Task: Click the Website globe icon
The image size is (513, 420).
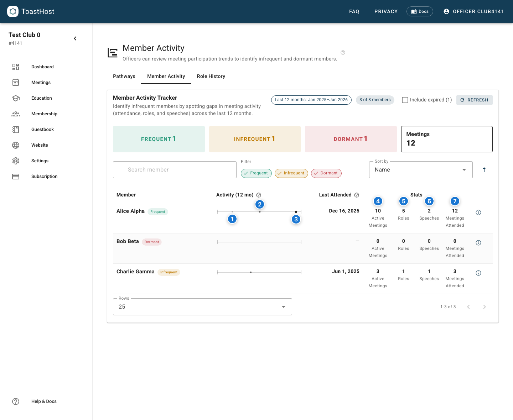Action: [x=16, y=145]
